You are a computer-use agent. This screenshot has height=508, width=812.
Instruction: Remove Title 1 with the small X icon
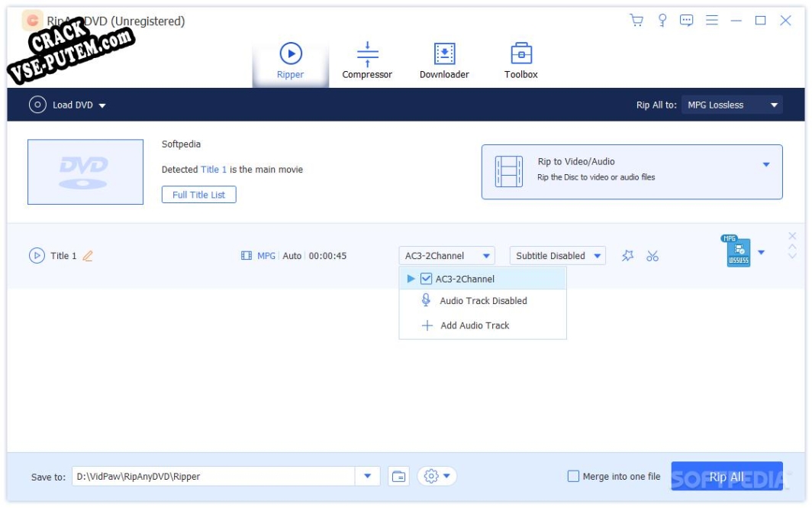[792, 236]
